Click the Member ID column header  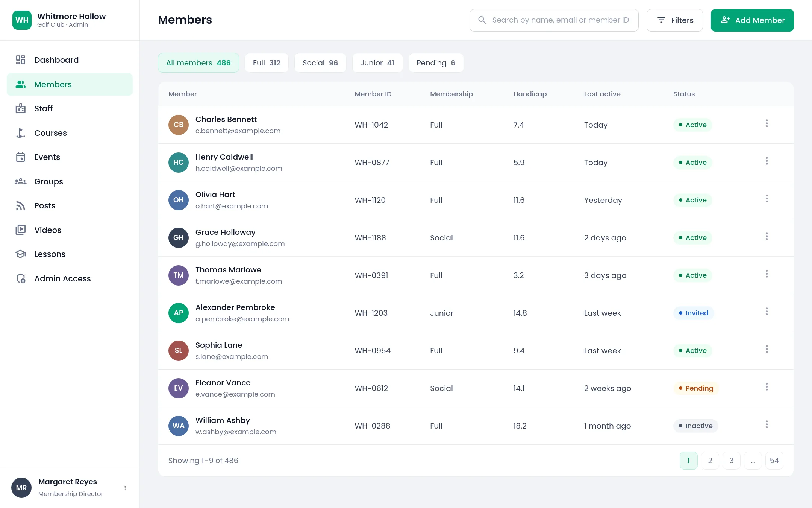point(373,94)
